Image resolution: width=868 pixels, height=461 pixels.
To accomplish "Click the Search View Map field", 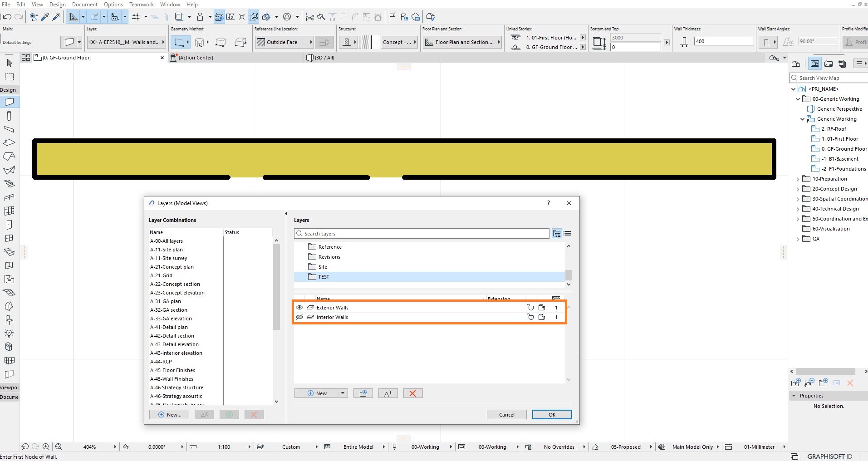I will tap(829, 78).
